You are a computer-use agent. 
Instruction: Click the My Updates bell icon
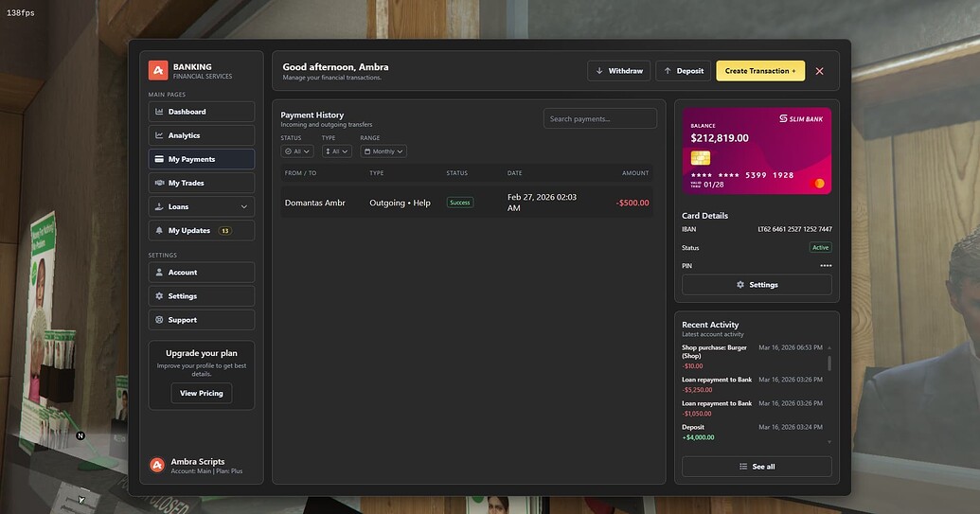point(159,230)
